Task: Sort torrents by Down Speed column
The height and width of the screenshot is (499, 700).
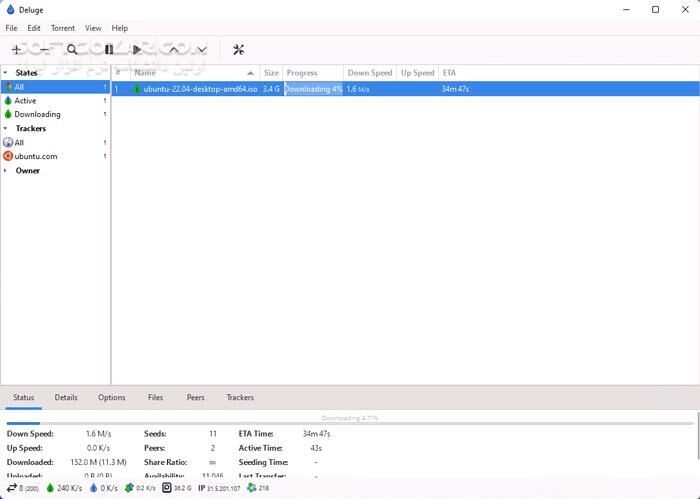Action: (x=369, y=73)
